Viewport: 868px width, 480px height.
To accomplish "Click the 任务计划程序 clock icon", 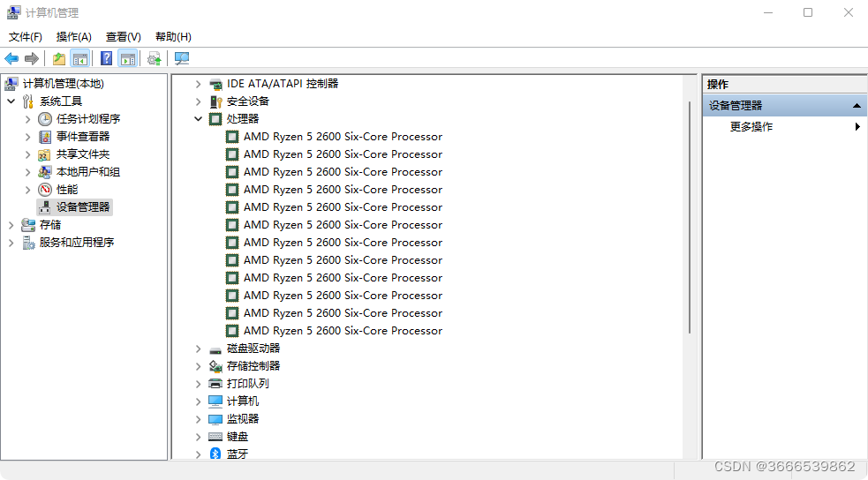I will click(45, 119).
